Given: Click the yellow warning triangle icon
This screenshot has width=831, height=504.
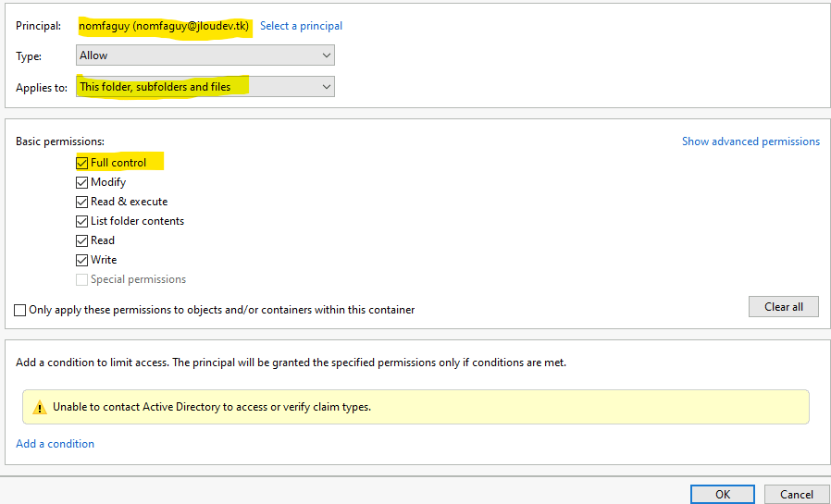Looking at the screenshot, I should click(x=40, y=407).
